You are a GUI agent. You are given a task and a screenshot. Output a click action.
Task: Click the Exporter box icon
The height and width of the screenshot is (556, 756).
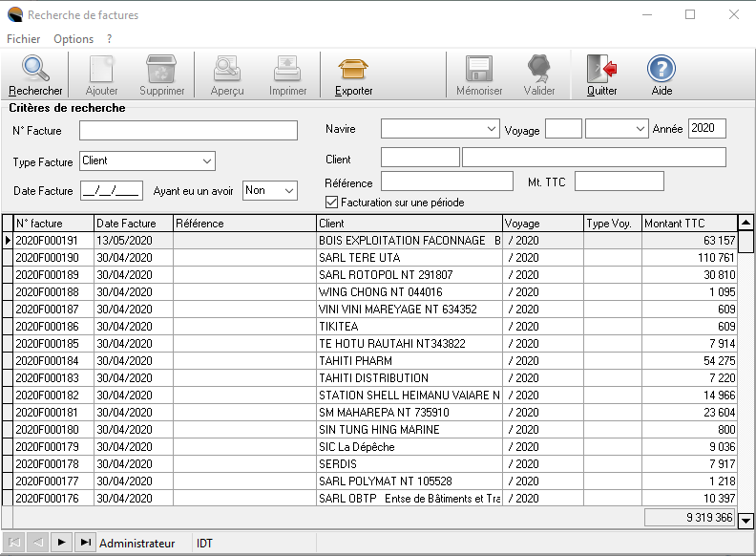[x=353, y=70]
